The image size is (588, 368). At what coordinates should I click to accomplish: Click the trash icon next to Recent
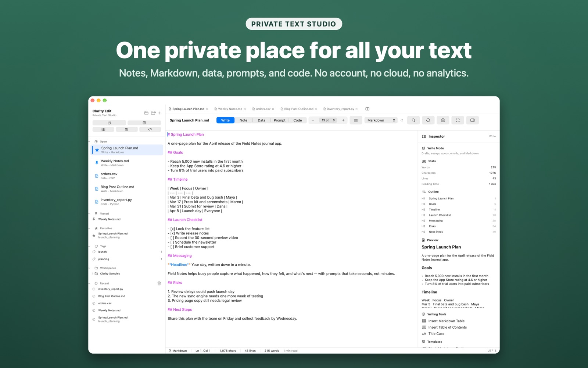click(x=159, y=283)
